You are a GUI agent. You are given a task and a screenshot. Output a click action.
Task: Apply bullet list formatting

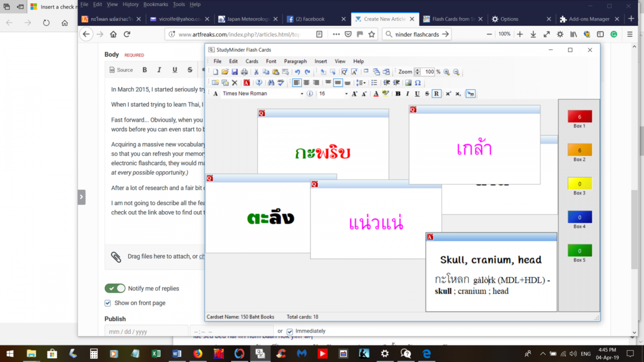(x=374, y=83)
